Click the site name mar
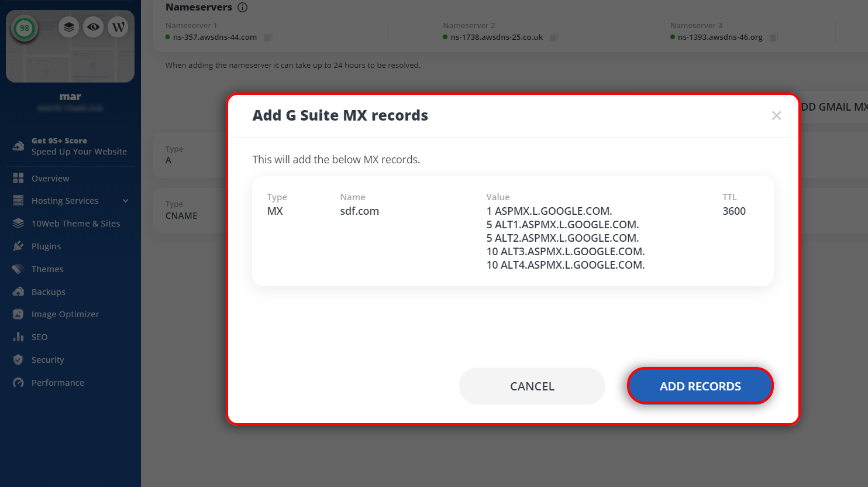Image resolution: width=868 pixels, height=487 pixels. [70, 97]
